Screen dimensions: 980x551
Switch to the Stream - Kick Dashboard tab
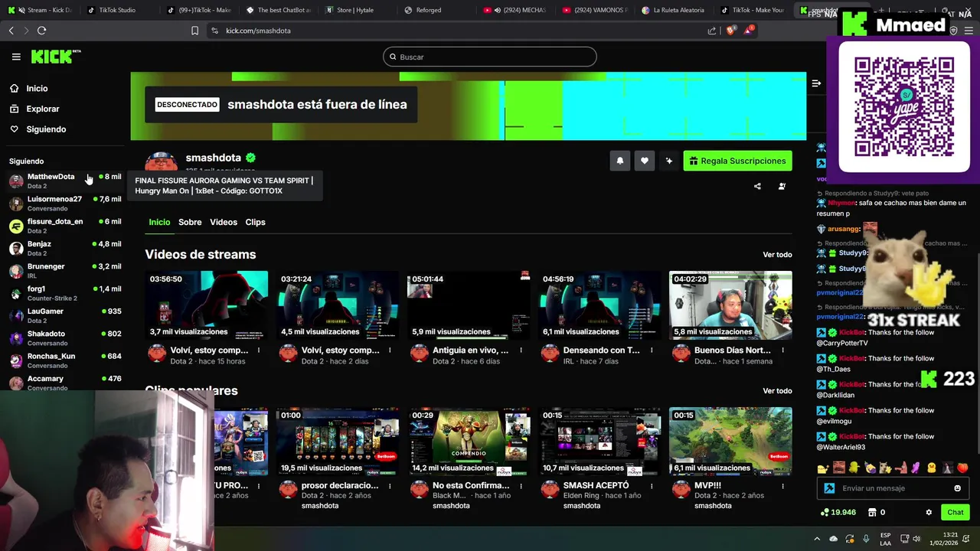click(x=43, y=10)
